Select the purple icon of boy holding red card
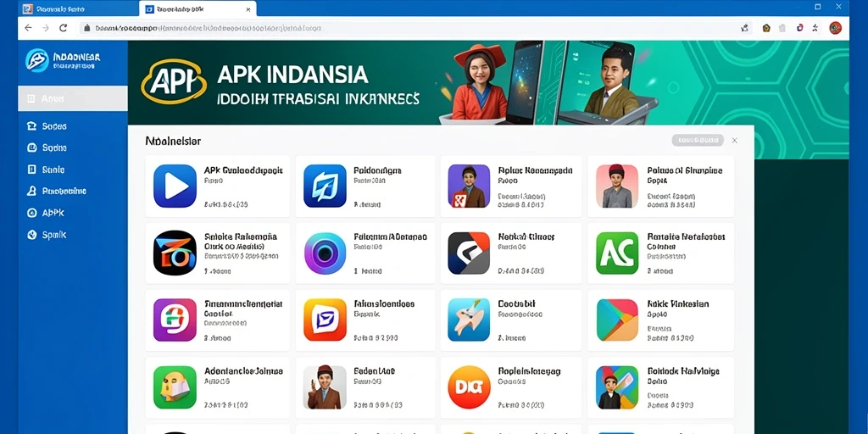Screen dimensions: 868x434 [x=469, y=186]
